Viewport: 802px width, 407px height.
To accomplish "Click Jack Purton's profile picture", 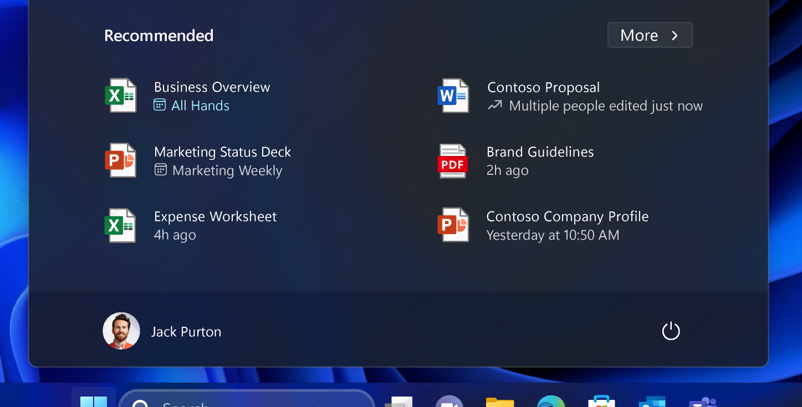I will point(121,331).
